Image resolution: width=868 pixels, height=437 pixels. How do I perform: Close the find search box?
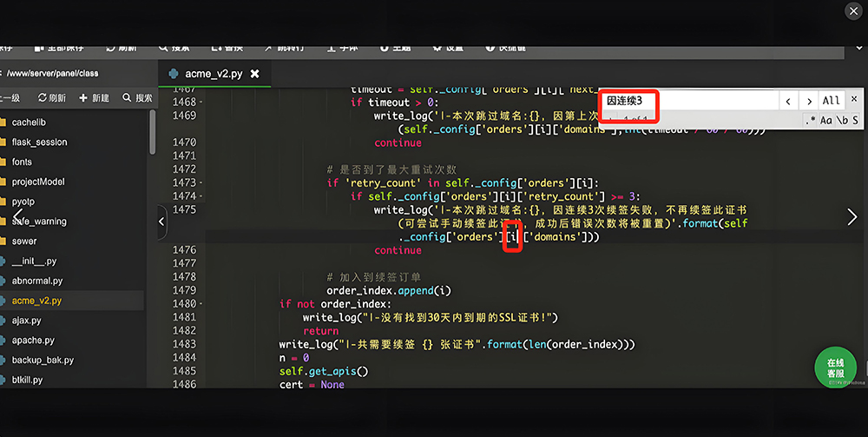tap(853, 99)
